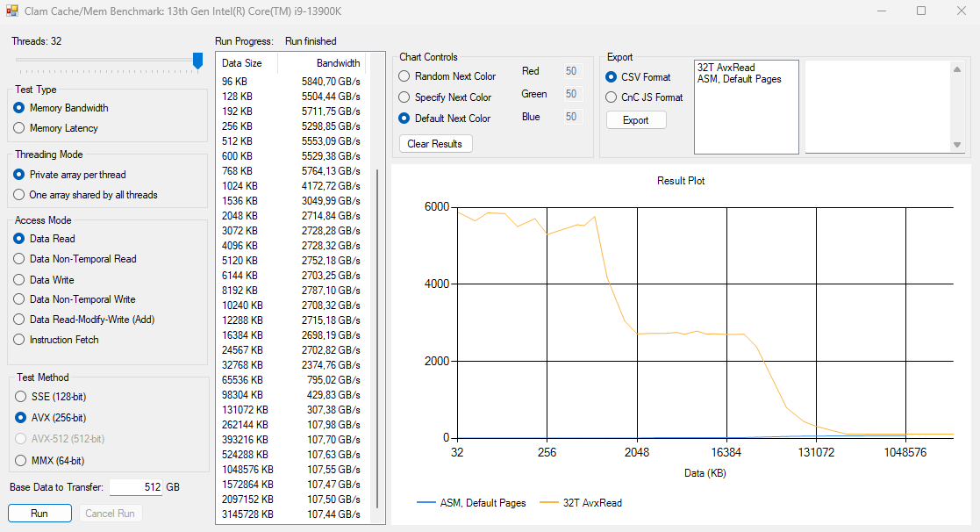Choose One array shared by all threads
This screenshot has width=980, height=532.
tap(85, 195)
